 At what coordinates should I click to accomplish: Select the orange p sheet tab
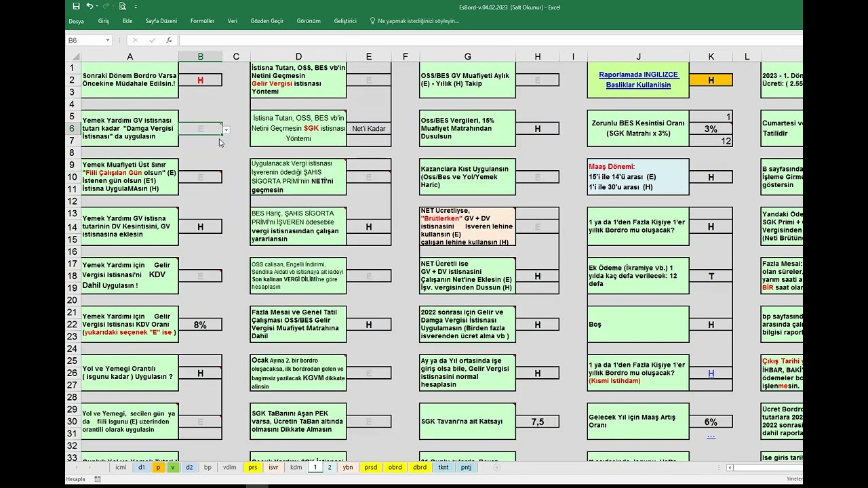(x=158, y=467)
